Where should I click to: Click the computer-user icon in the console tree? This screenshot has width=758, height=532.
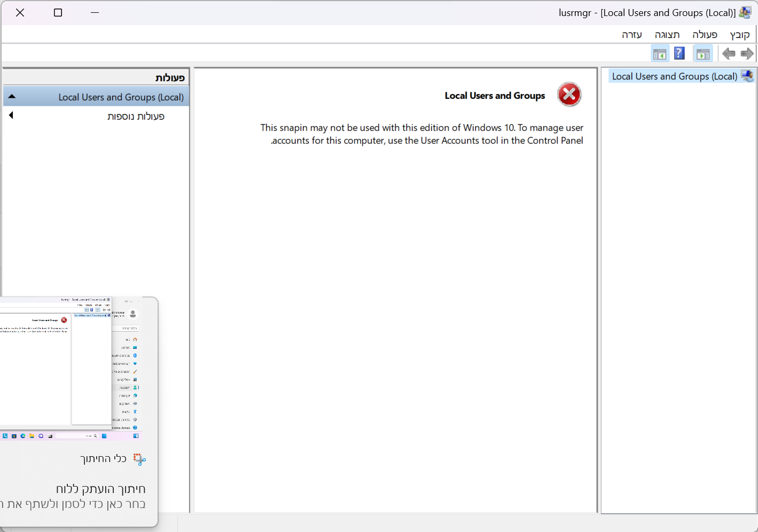pos(747,76)
